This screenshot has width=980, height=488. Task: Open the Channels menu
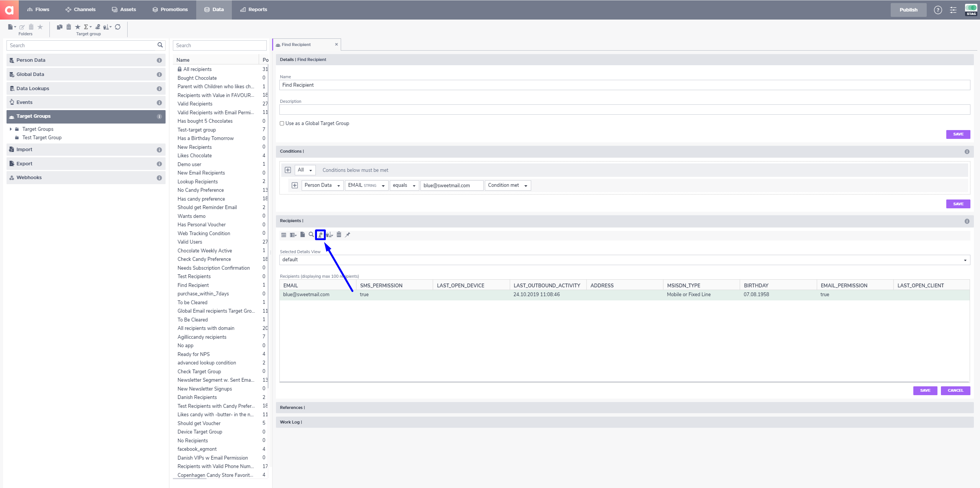tap(80, 10)
